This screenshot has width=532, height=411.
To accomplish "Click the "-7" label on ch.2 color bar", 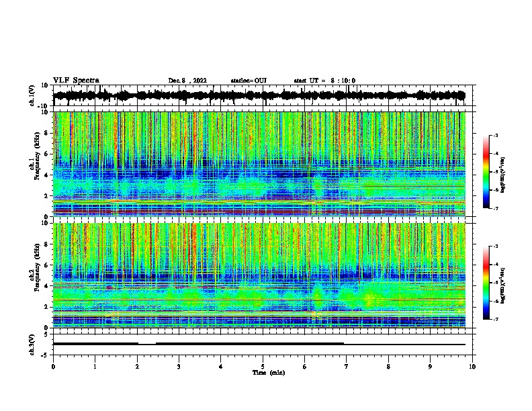I will pyautogui.click(x=495, y=319).
